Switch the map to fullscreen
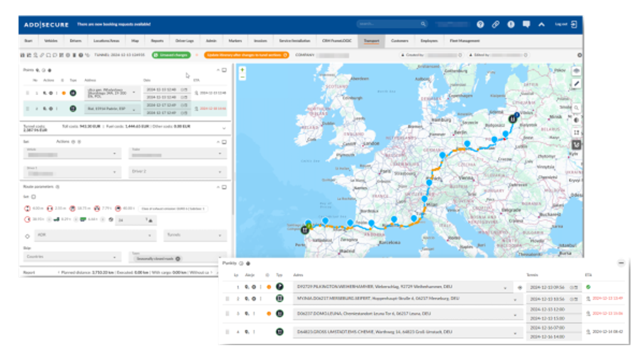The image size is (644, 363). [x=577, y=133]
